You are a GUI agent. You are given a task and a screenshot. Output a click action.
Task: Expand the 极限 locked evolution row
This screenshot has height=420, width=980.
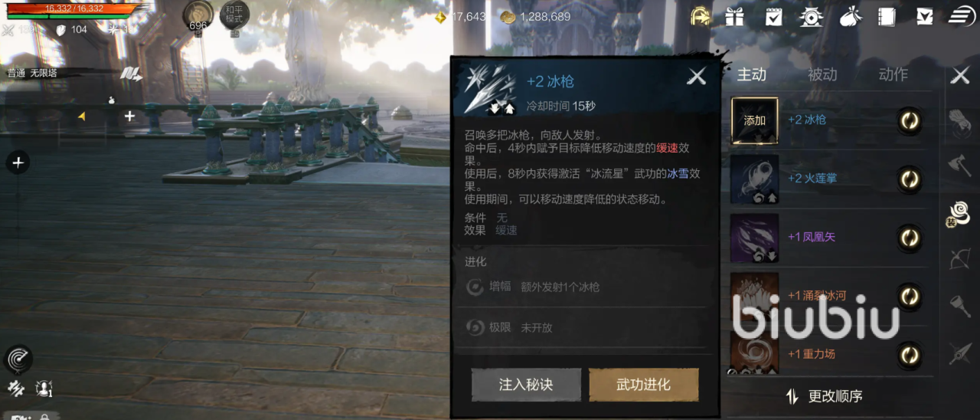pyautogui.click(x=586, y=327)
